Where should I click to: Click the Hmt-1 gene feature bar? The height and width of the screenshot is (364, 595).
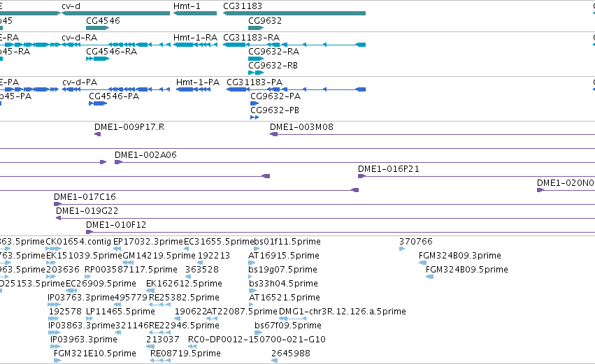coord(195,13)
